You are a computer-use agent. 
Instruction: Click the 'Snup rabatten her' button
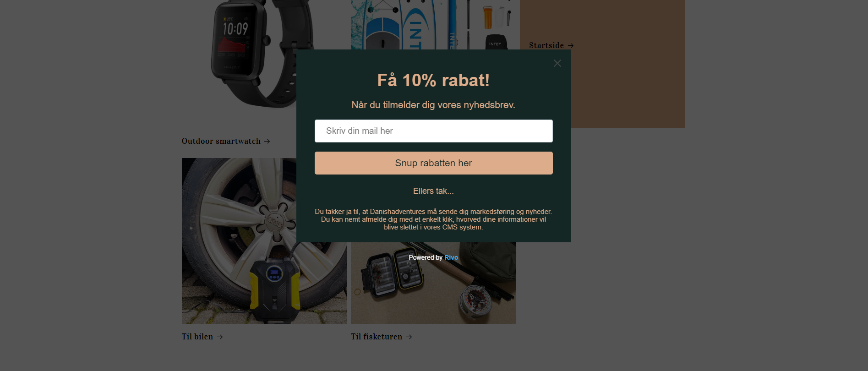coord(433,163)
